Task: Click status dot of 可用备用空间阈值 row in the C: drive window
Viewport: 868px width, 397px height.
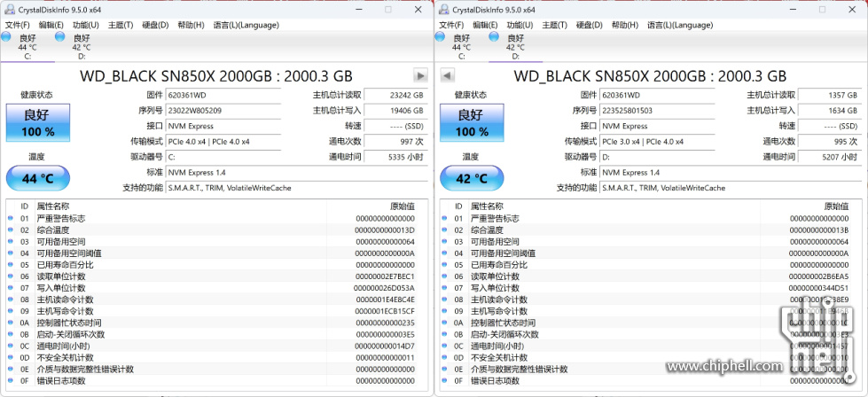Action: coord(11,253)
